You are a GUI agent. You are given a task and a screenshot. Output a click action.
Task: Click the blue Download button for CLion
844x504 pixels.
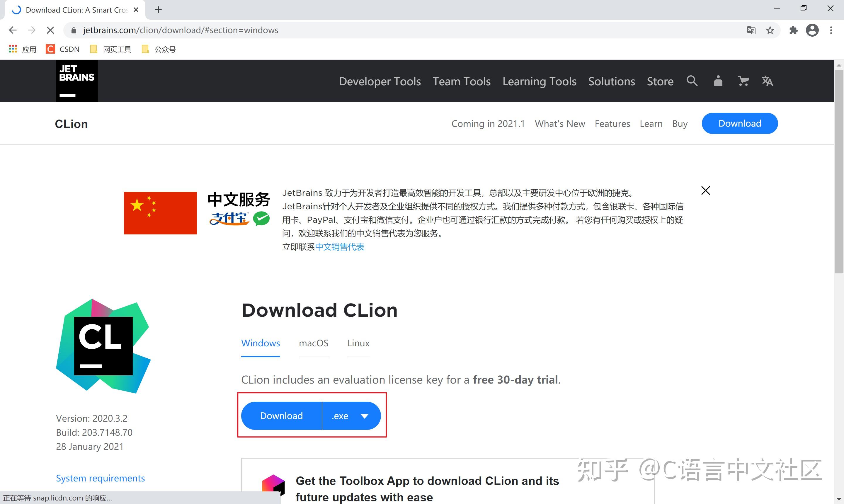(281, 415)
